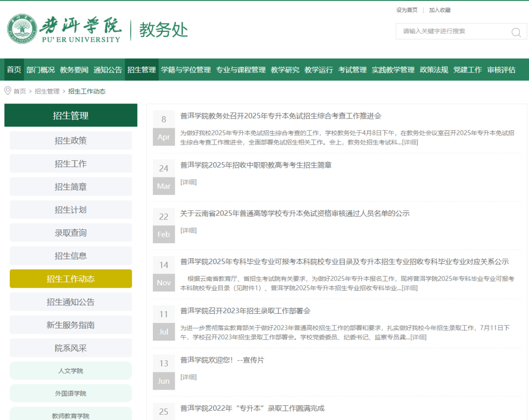Open 考试管理 navigation item
Viewport: 529px width, 420px height.
pyautogui.click(x=352, y=70)
